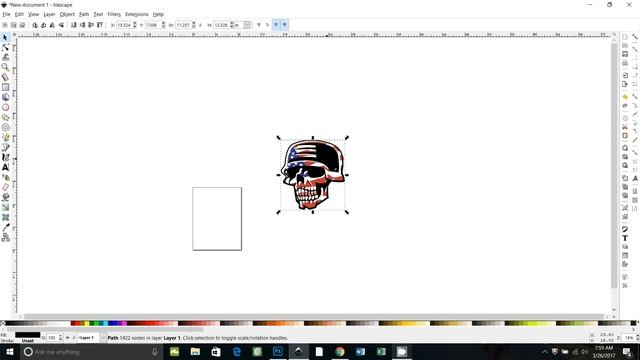Select the Color dropper tool
Screen dimensions: 640x360
(5, 227)
